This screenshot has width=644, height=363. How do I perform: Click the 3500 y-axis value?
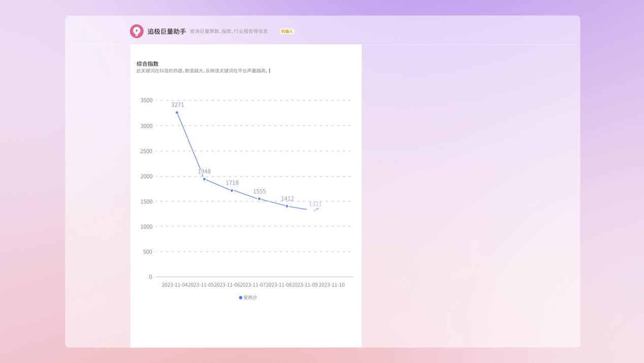tap(146, 100)
